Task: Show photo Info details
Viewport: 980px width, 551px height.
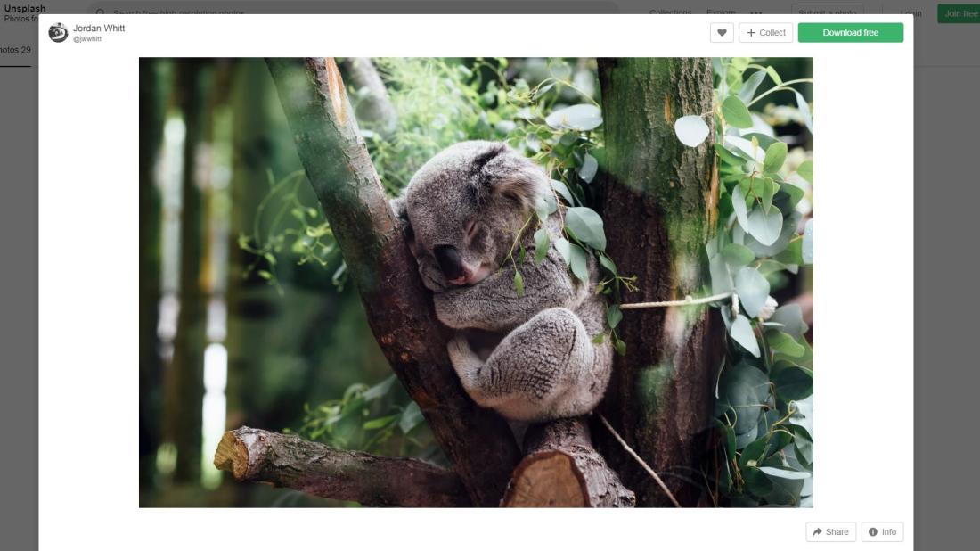Action: point(882,531)
